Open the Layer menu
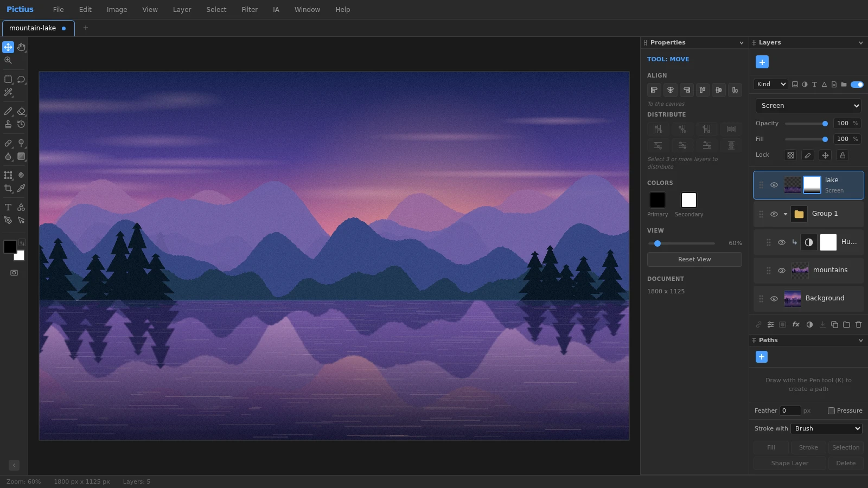This screenshot has width=868, height=488. tap(182, 10)
